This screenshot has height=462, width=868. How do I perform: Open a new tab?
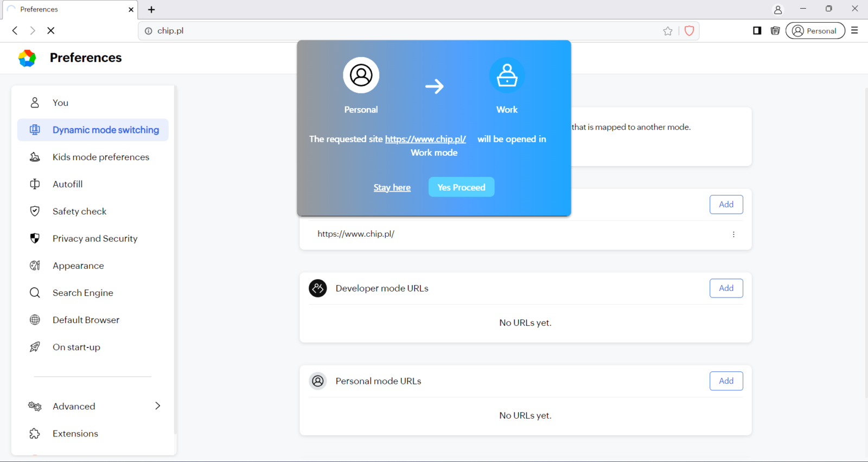coord(151,10)
